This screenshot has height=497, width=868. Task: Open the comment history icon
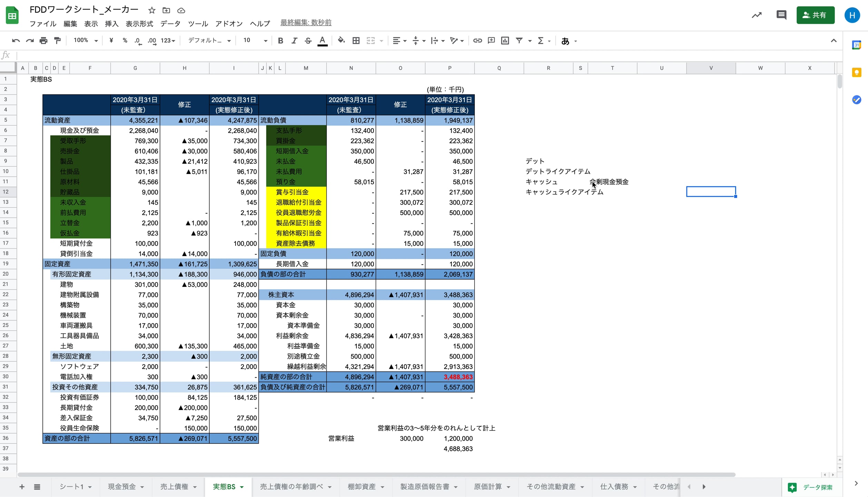coord(781,15)
